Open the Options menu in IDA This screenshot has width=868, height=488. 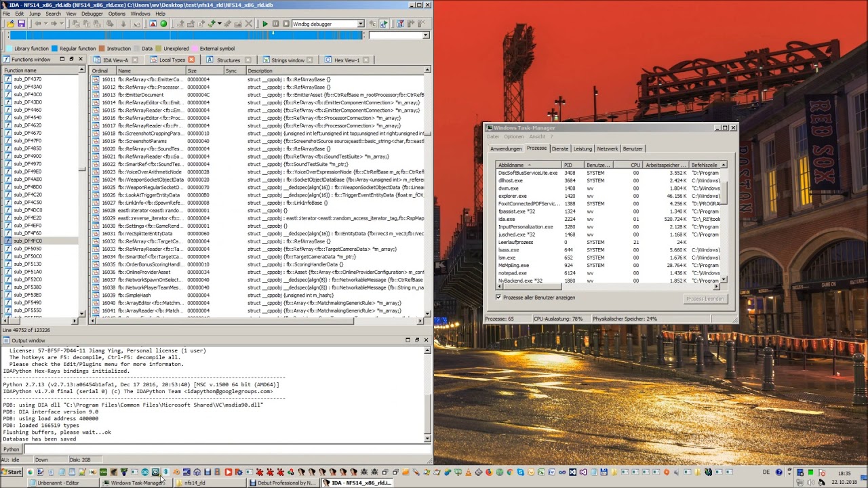(x=117, y=14)
